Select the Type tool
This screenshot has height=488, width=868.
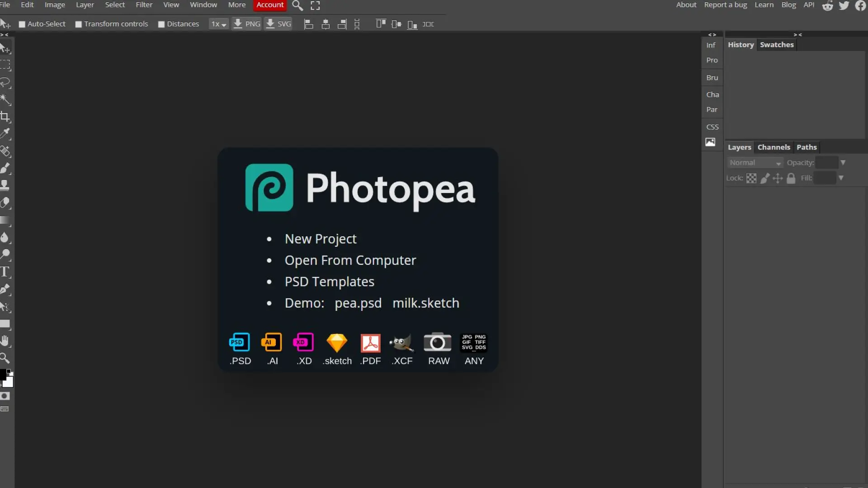pos(5,272)
